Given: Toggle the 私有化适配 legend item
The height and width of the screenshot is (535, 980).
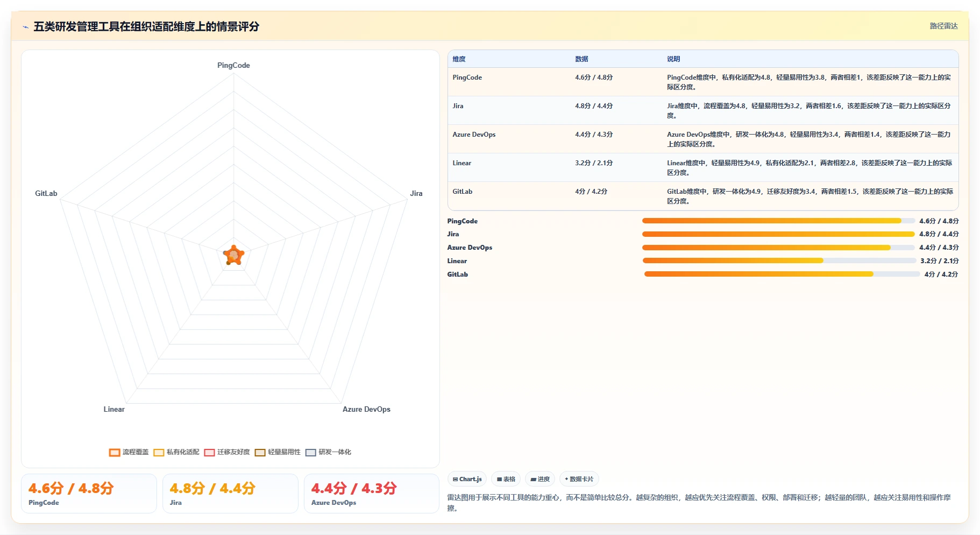Looking at the screenshot, I should click(176, 452).
